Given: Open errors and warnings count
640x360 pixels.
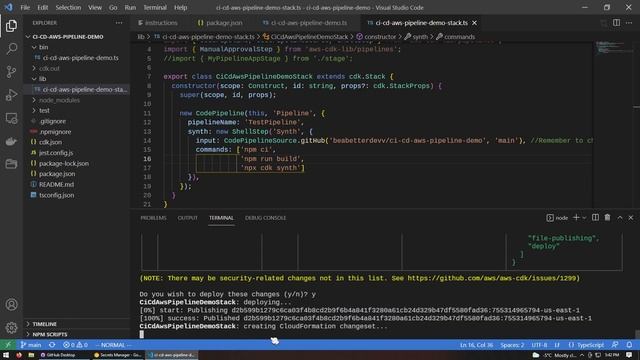Looking at the screenshot, I should 75,344.
